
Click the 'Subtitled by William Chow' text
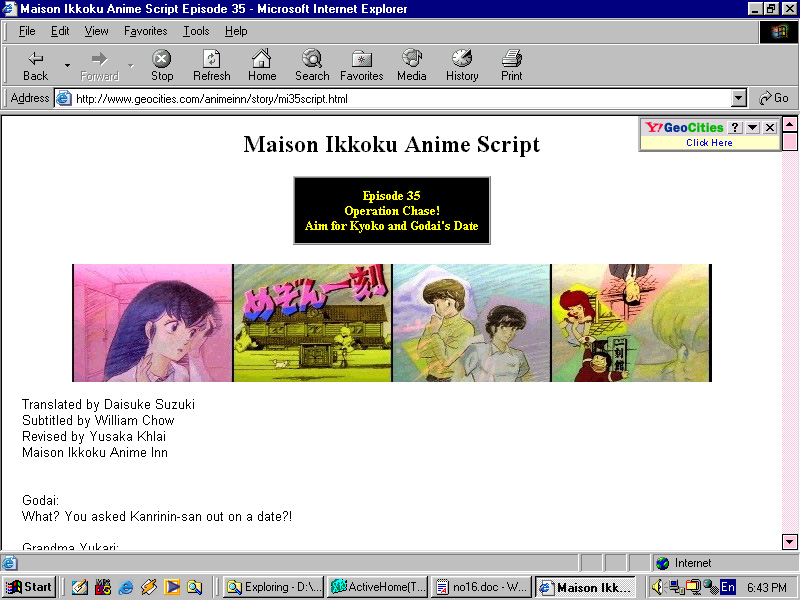[98, 421]
